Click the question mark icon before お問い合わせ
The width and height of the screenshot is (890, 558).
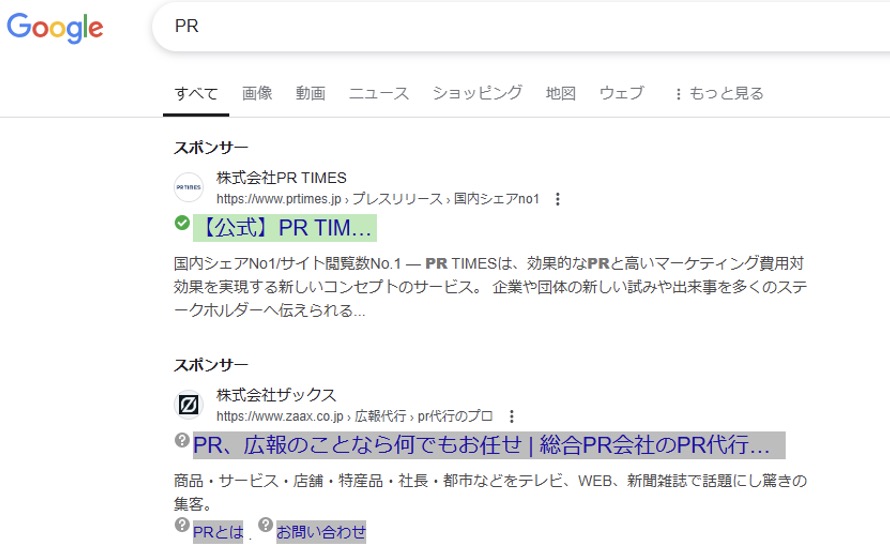coord(266,525)
